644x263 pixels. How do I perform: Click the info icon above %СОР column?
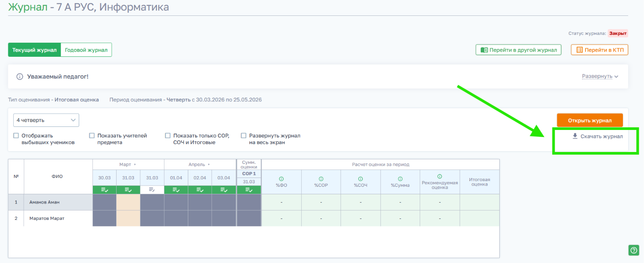321,179
